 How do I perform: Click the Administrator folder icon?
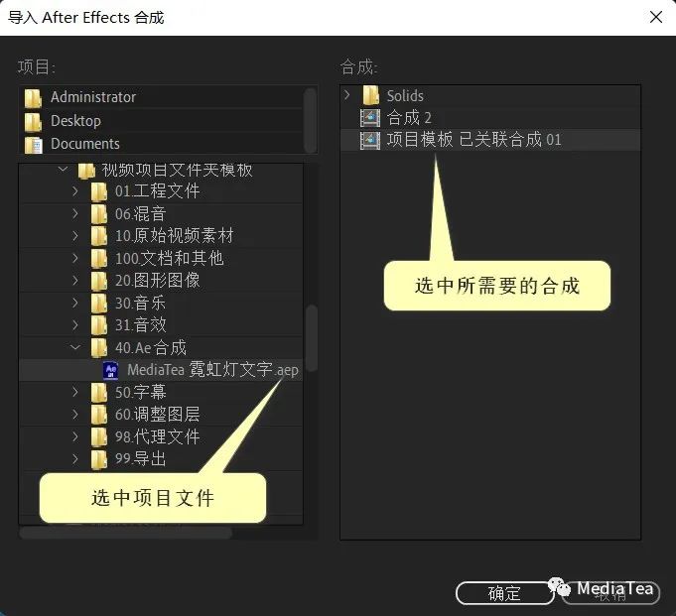[33, 98]
